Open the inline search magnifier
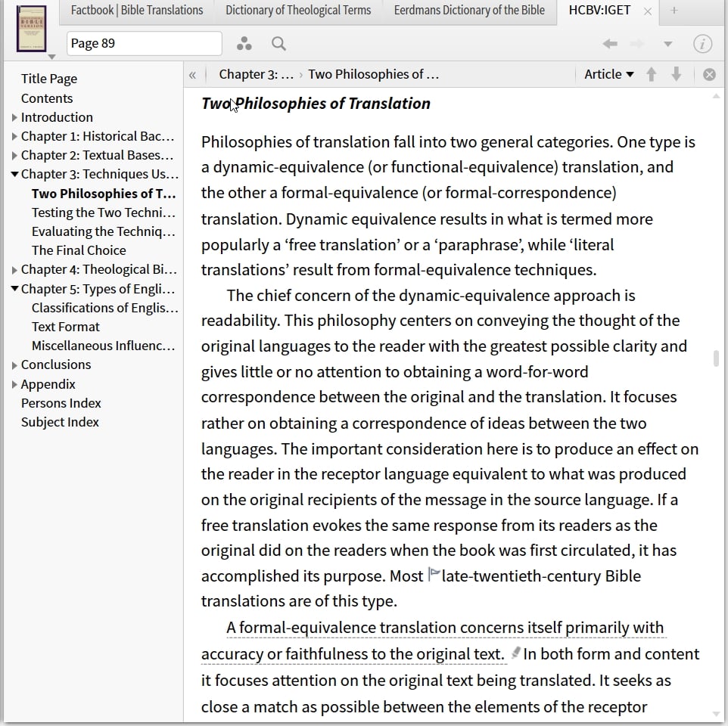 point(278,44)
